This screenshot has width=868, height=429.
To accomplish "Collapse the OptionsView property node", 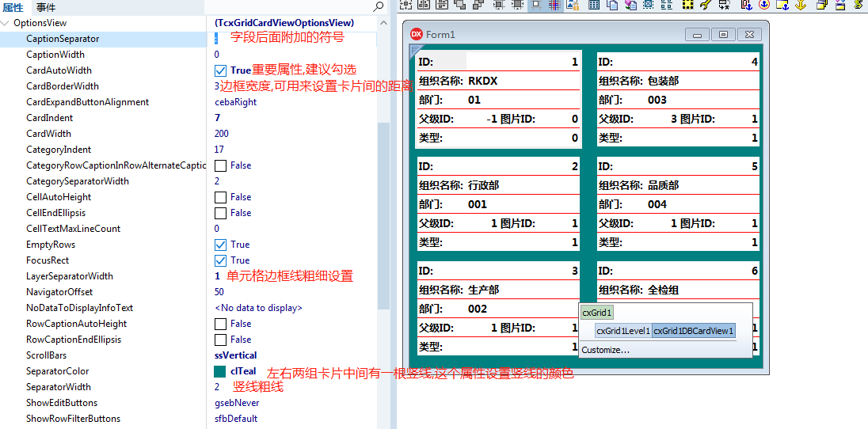I will click(6, 23).
